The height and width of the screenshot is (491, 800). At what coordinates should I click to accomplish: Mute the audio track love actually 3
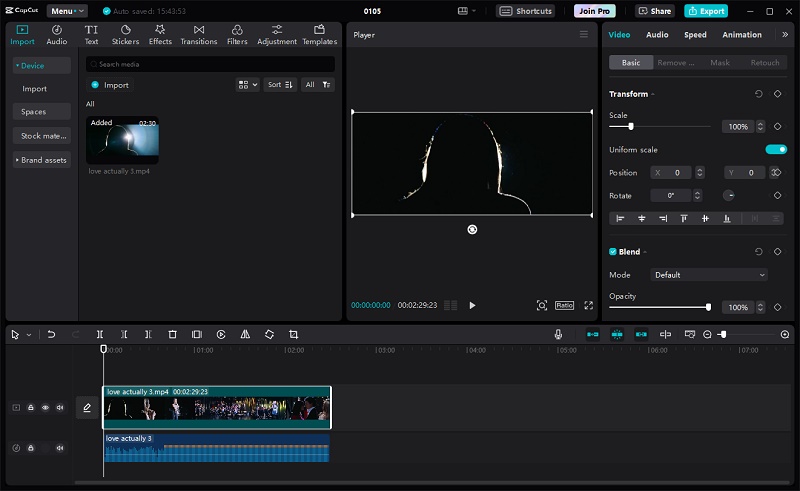click(x=60, y=448)
